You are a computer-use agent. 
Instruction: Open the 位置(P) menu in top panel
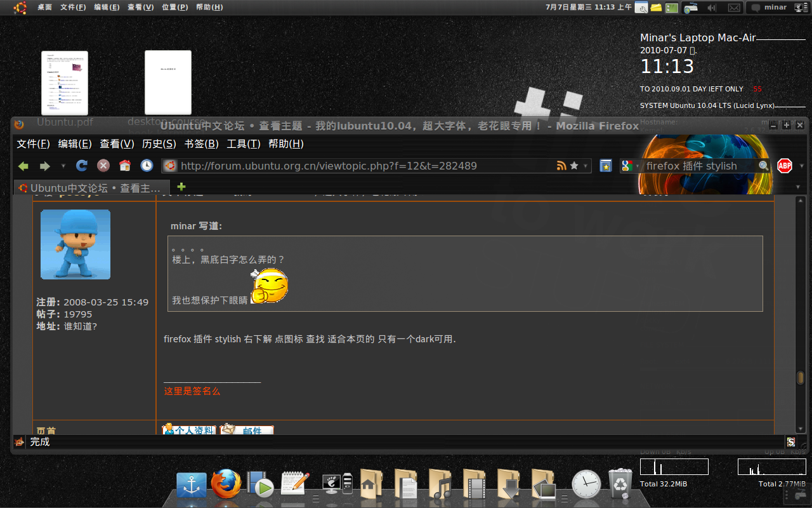[174, 8]
